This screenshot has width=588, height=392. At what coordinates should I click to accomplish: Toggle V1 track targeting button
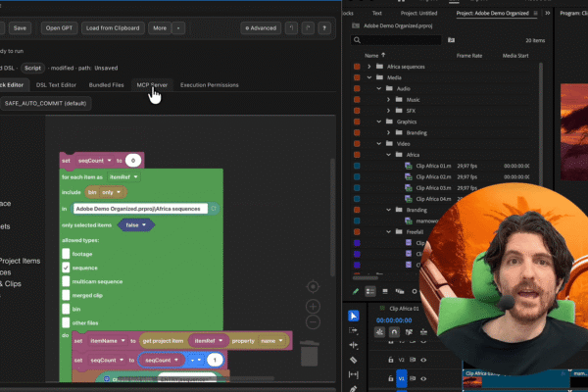pyautogui.click(x=401, y=378)
